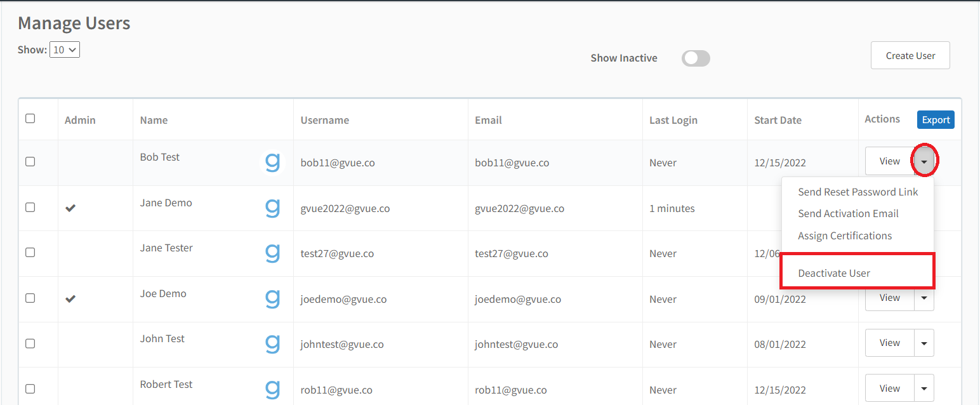Click the g icon beside Jane Demo
The height and width of the screenshot is (405, 980).
[272, 208]
